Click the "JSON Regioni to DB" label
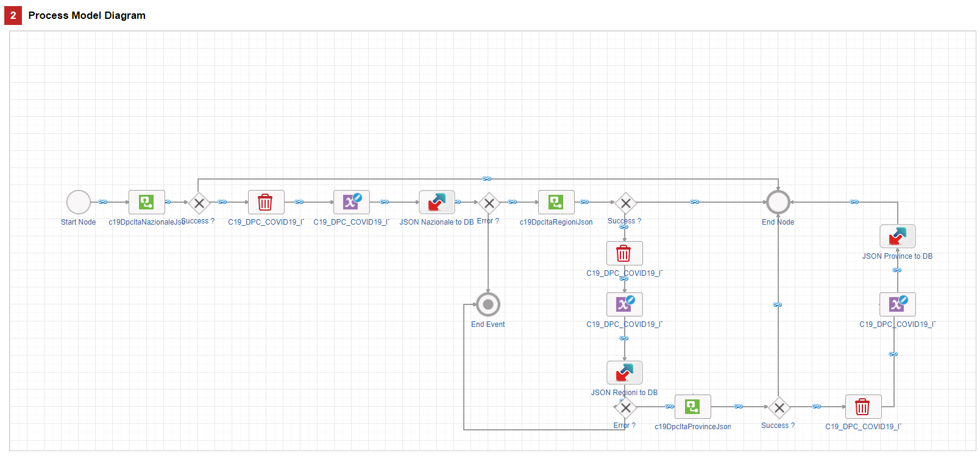Viewport: 980px width, 456px height. (x=624, y=393)
